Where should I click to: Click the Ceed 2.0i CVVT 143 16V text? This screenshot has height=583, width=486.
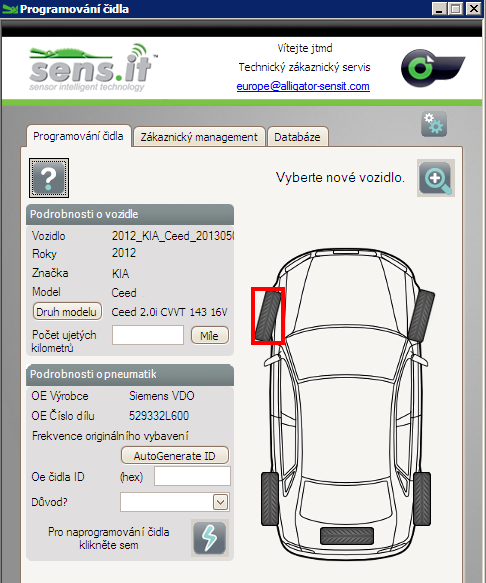point(169,312)
